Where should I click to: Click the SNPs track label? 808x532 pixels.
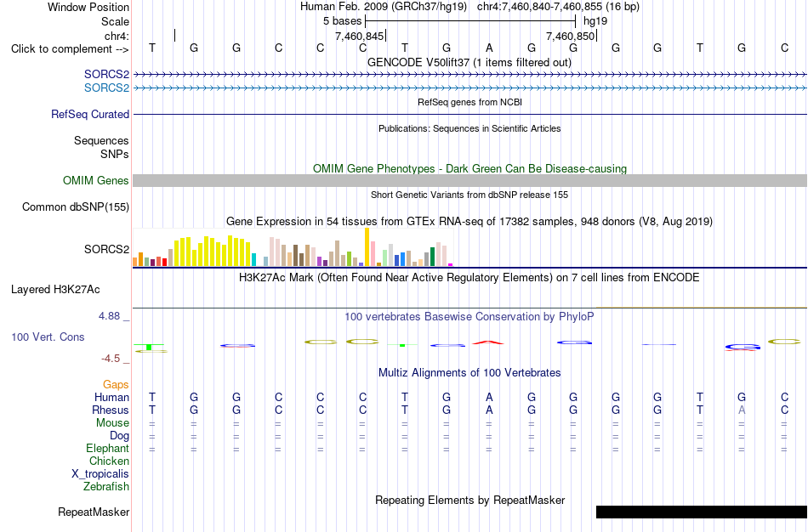[x=115, y=154]
